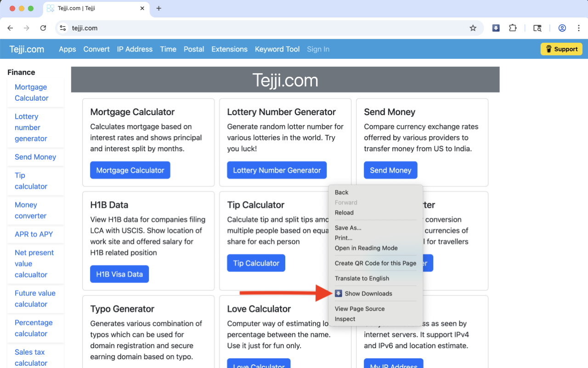Click the H1B Data card title
Image resolution: width=588 pixels, height=368 pixels.
coord(109,205)
